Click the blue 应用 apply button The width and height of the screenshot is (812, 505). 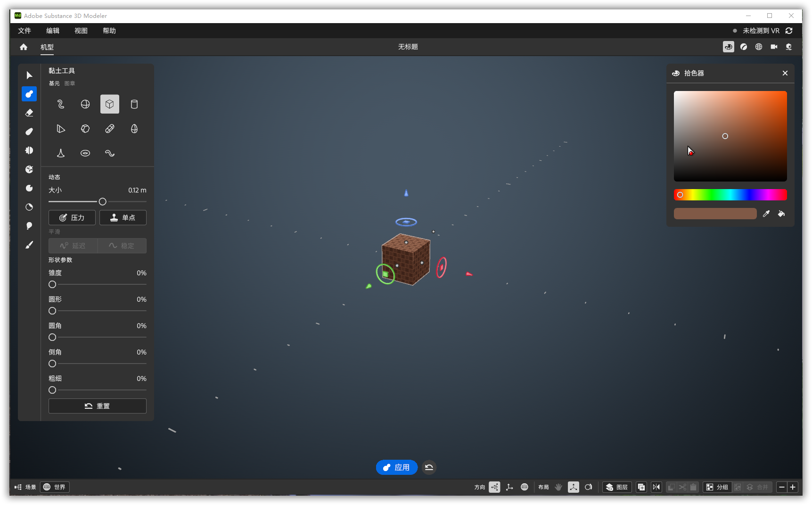point(396,467)
